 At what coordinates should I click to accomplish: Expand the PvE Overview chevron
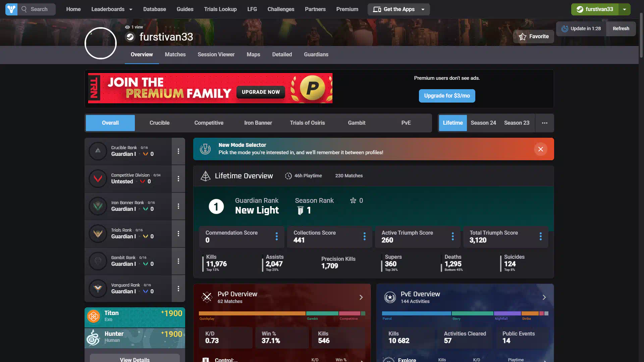click(544, 297)
